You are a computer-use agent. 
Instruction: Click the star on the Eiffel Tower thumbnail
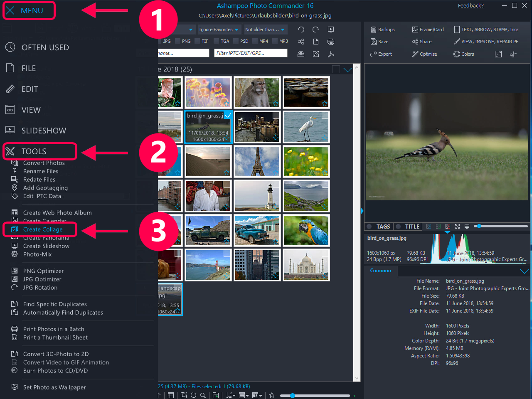[275, 172]
